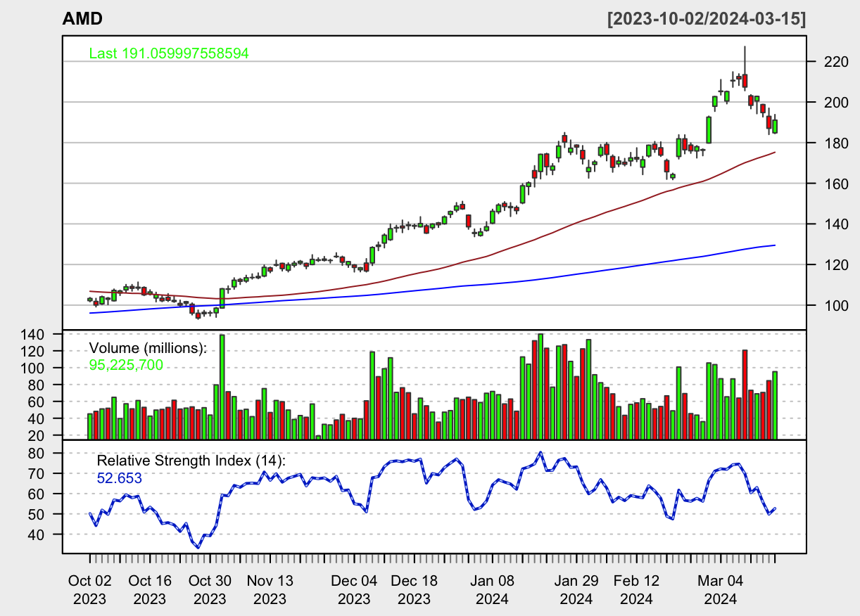The image size is (860, 616).
Task: Click the 40 RSI axis label
Action: (37, 535)
